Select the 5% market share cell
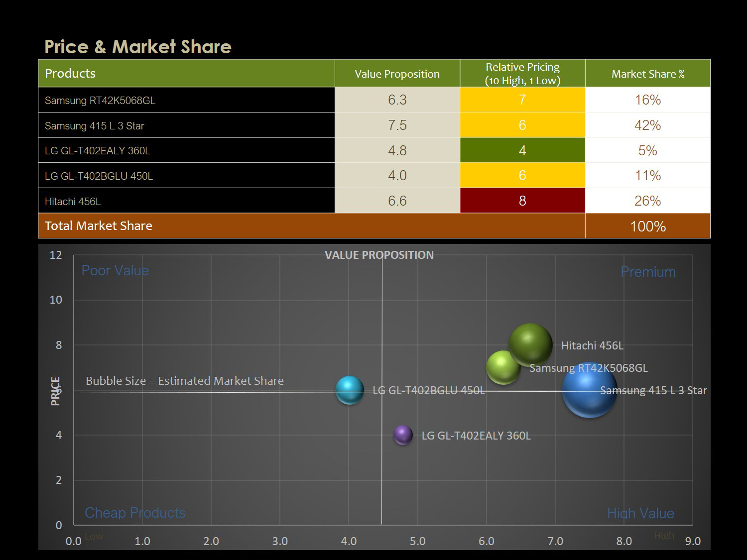This screenshot has width=747, height=560. coord(648,150)
